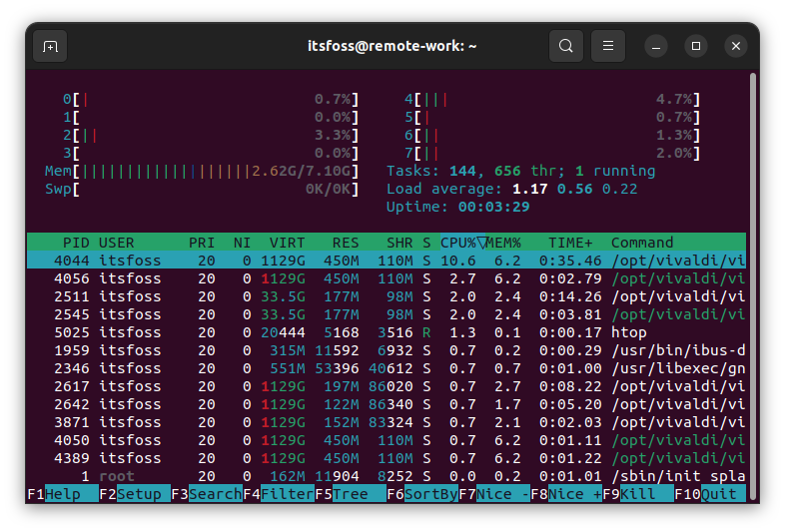This screenshot has height=532, width=785.
Task: Open the F6 SortBy menu
Action: tap(429, 494)
